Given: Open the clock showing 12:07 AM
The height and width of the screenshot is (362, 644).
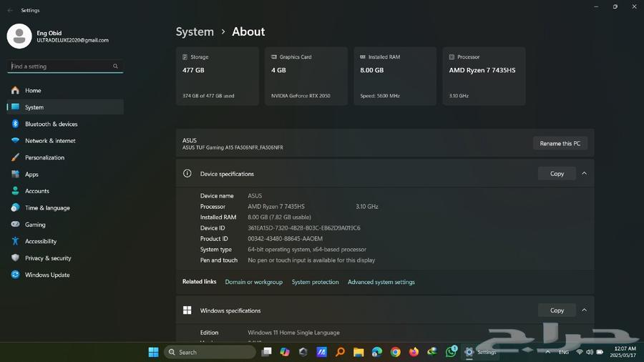Looking at the screenshot, I should pos(623,352).
